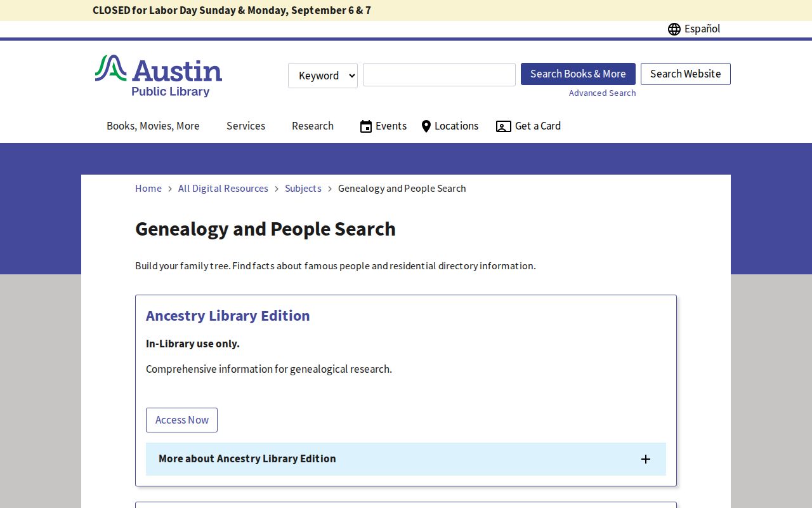Click the plus icon on More about Ancestry
The image size is (812, 508).
(646, 459)
